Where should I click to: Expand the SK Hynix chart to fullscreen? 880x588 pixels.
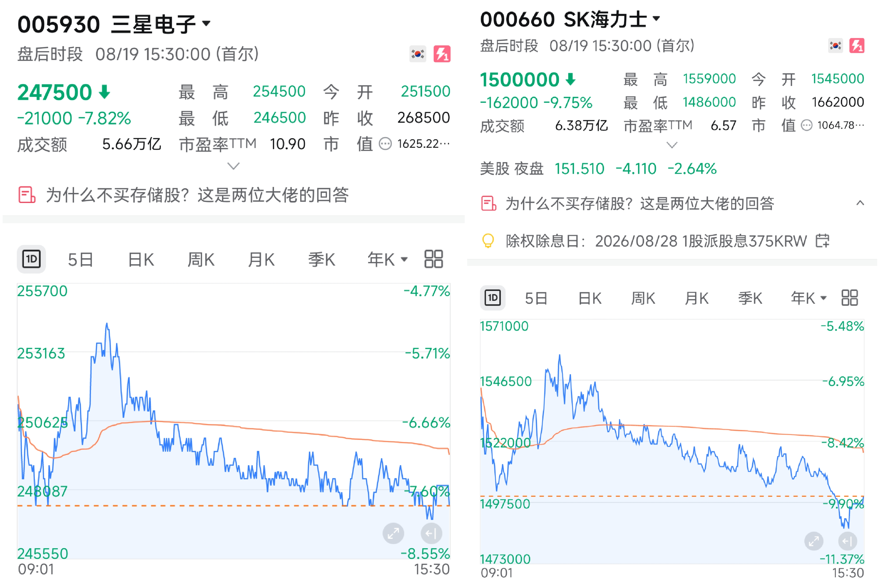pos(814,541)
